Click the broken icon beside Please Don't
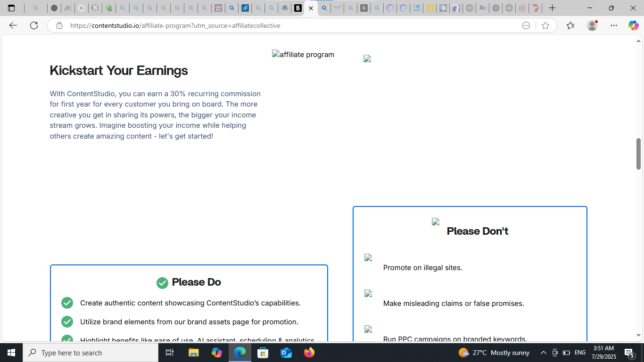This screenshot has height=362, width=644. (x=436, y=222)
